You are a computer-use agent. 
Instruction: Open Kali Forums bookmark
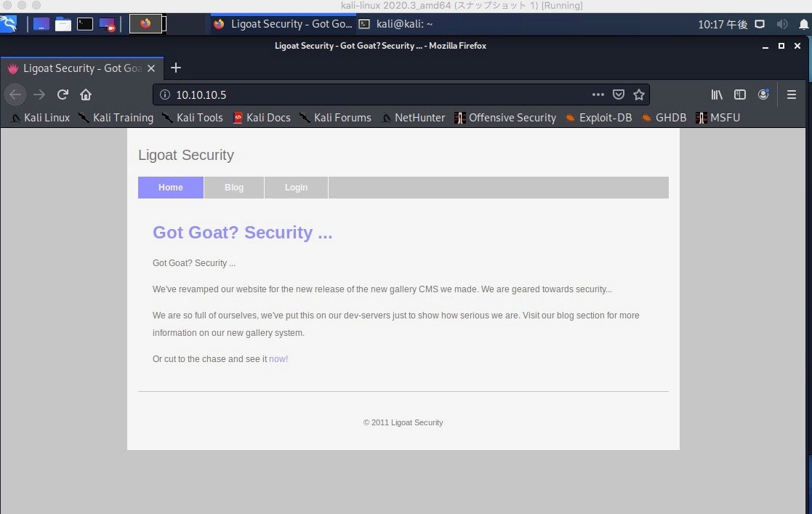(x=336, y=118)
